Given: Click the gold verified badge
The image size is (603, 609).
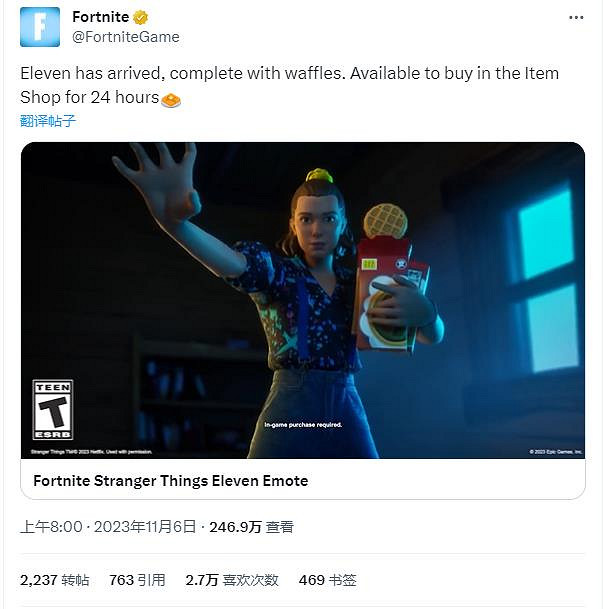Looking at the screenshot, I should click(x=142, y=17).
